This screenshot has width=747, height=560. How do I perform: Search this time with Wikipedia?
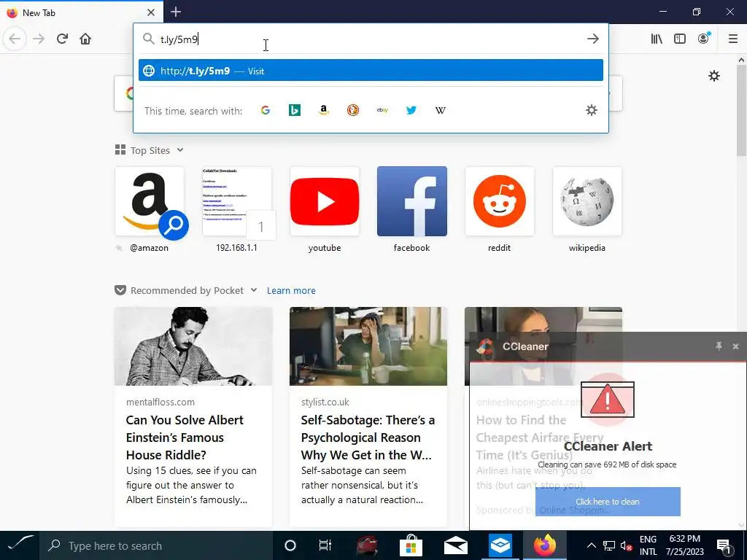(x=441, y=111)
